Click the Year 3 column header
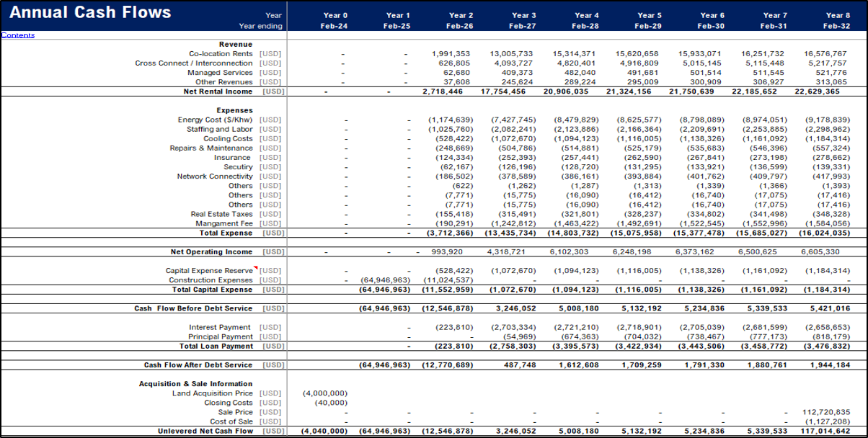 pos(523,15)
